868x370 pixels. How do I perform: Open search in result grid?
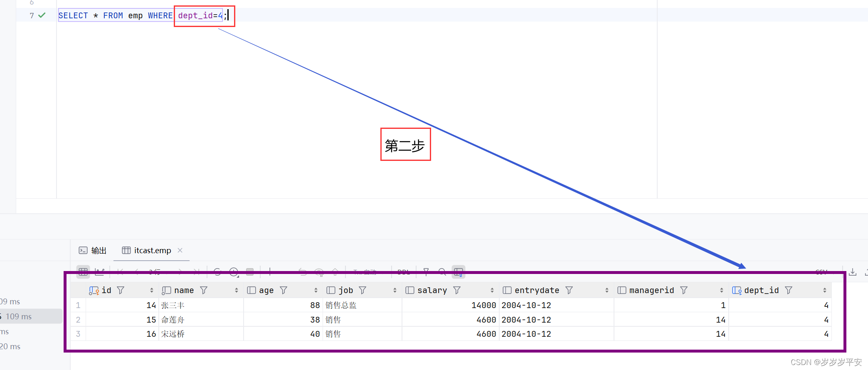pyautogui.click(x=442, y=272)
